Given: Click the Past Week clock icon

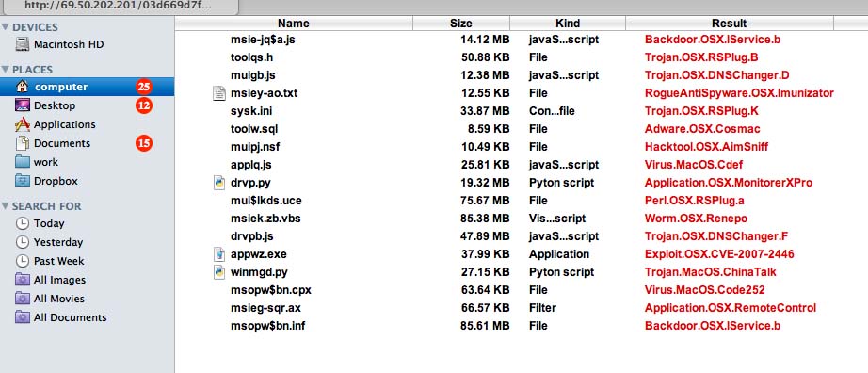Looking at the screenshot, I should [x=23, y=261].
